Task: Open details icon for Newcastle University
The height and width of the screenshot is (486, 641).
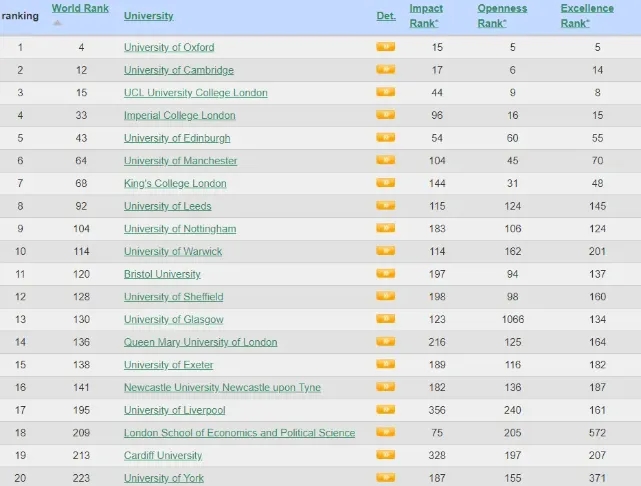Action: [x=385, y=387]
